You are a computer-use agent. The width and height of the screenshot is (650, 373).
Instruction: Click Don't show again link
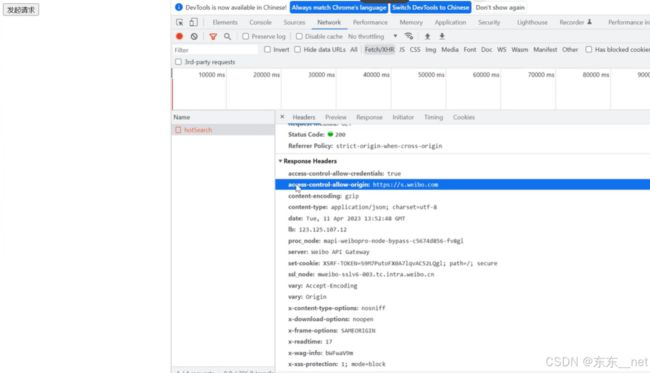coord(500,7)
